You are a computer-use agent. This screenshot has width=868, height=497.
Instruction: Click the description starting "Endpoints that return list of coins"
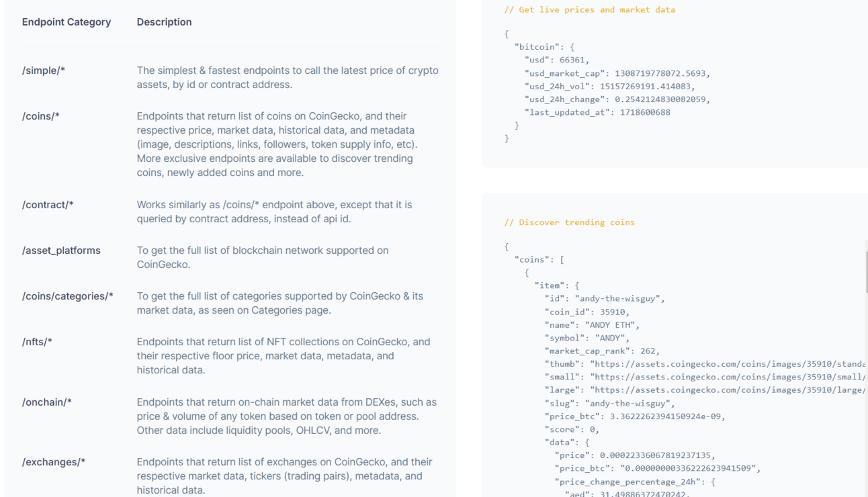[277, 144]
